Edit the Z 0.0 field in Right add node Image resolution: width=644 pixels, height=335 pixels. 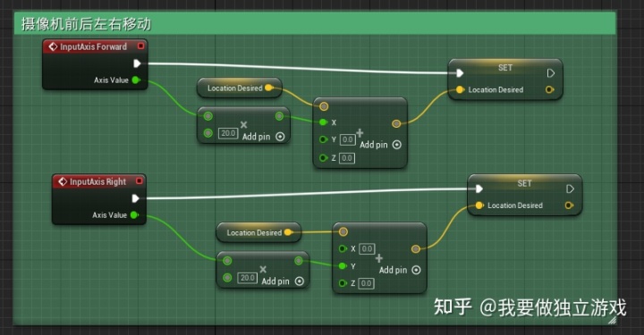(x=366, y=283)
